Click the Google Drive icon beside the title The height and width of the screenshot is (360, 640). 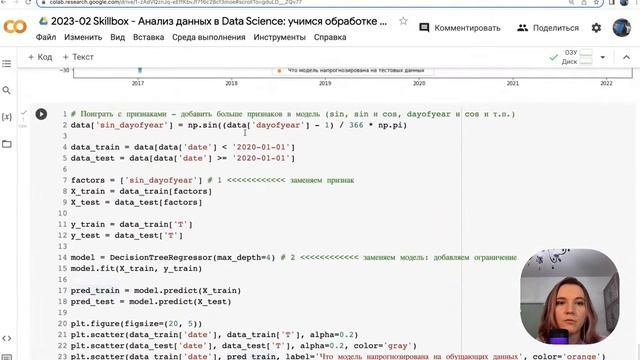(x=43, y=21)
